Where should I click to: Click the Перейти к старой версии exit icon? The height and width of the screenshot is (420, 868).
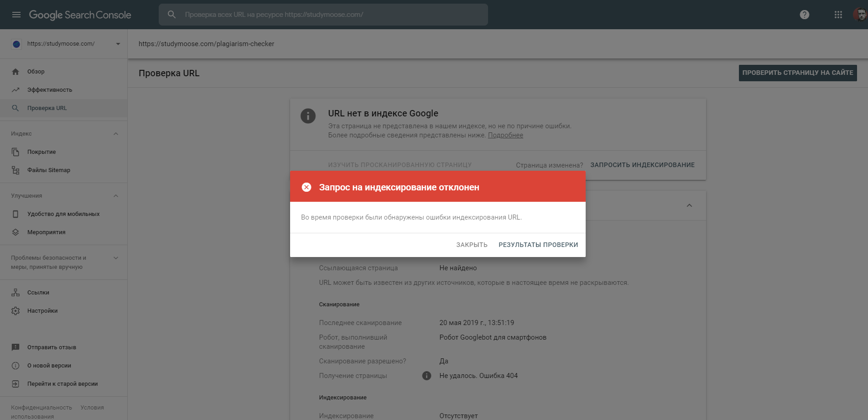point(16,384)
